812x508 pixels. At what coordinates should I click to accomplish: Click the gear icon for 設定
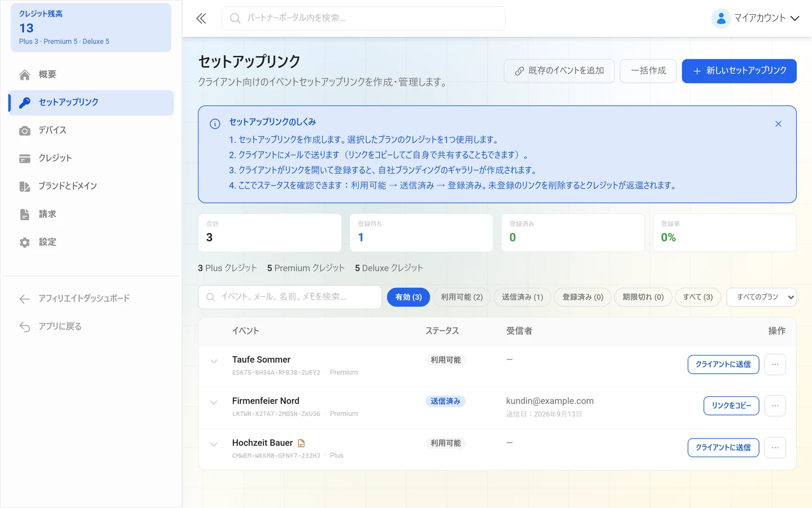pos(25,242)
